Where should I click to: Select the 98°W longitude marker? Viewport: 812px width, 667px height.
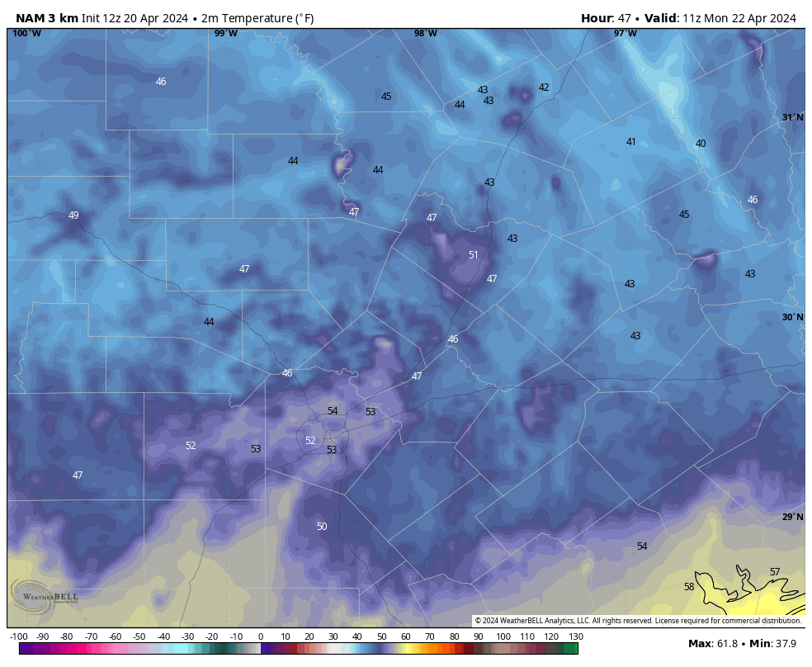426,33
